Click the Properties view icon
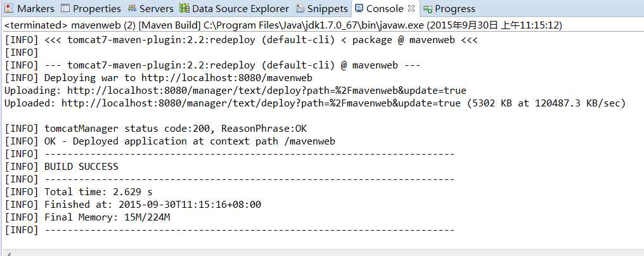This screenshot has height=256, width=644. click(x=65, y=8)
